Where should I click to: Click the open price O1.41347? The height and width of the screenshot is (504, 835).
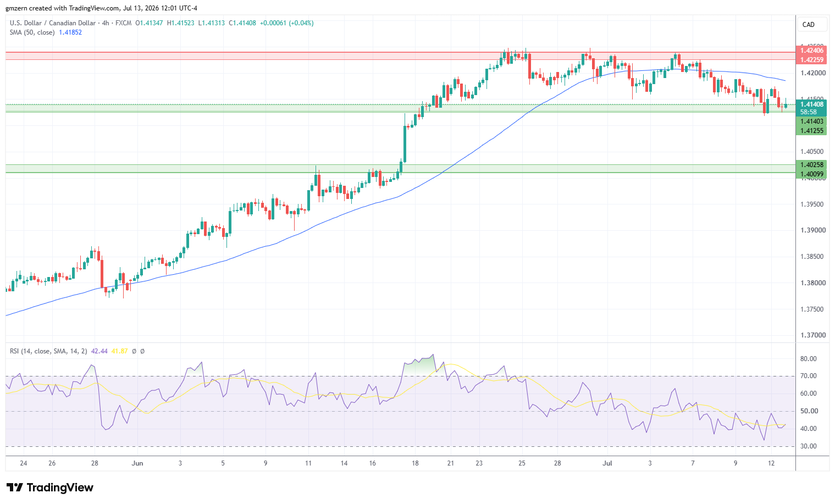pos(149,23)
